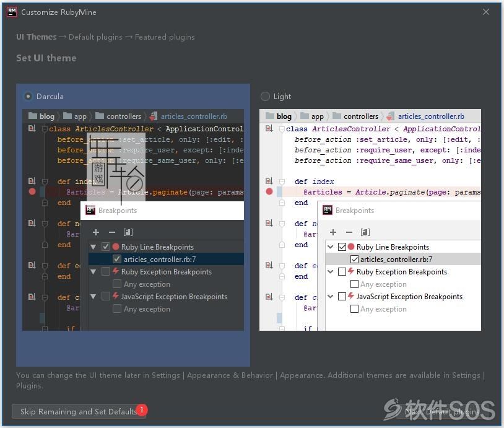Click the Add breakpoint plus icon in Darcula preview

point(96,232)
